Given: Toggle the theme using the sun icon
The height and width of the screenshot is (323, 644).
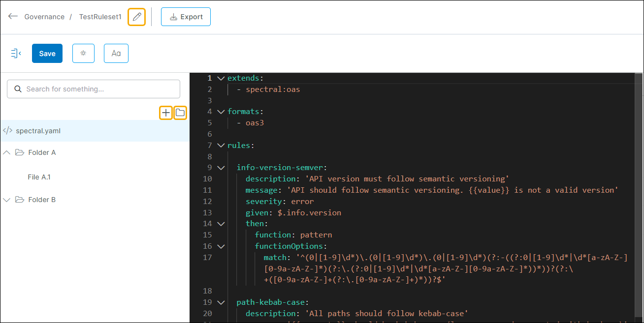Looking at the screenshot, I should tap(83, 53).
